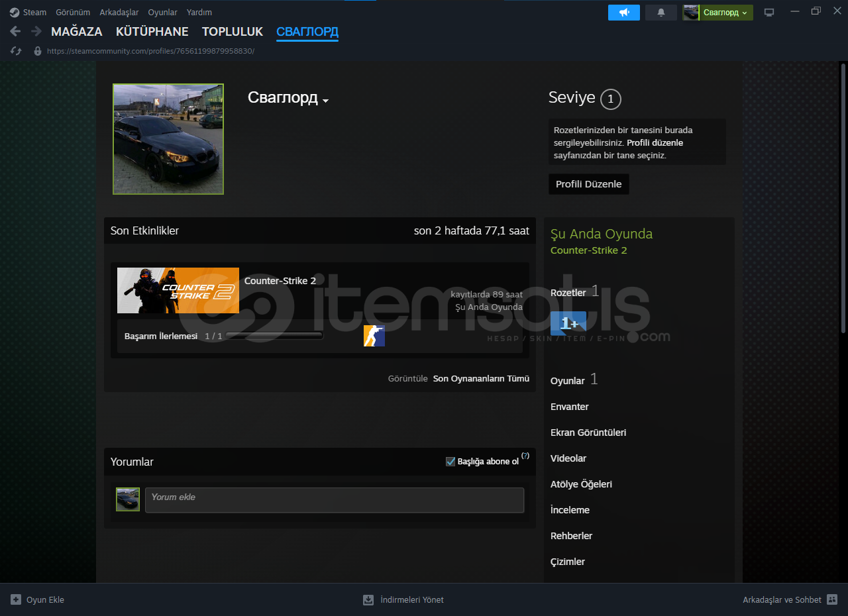Open notifications bell icon
Viewport: 848px width, 616px height.
(661, 13)
